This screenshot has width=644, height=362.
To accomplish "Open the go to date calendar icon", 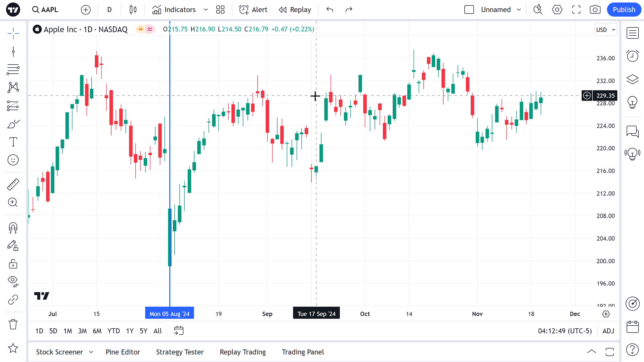I will point(179,331).
